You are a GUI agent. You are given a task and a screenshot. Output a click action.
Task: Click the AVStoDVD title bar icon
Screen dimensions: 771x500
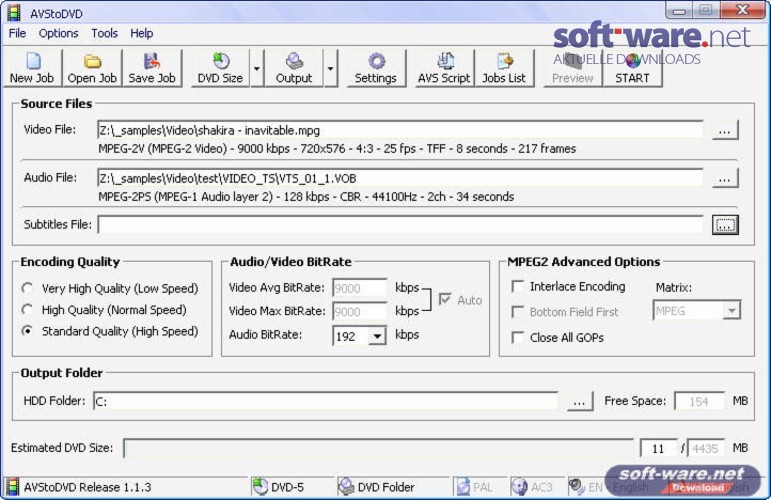[14, 13]
